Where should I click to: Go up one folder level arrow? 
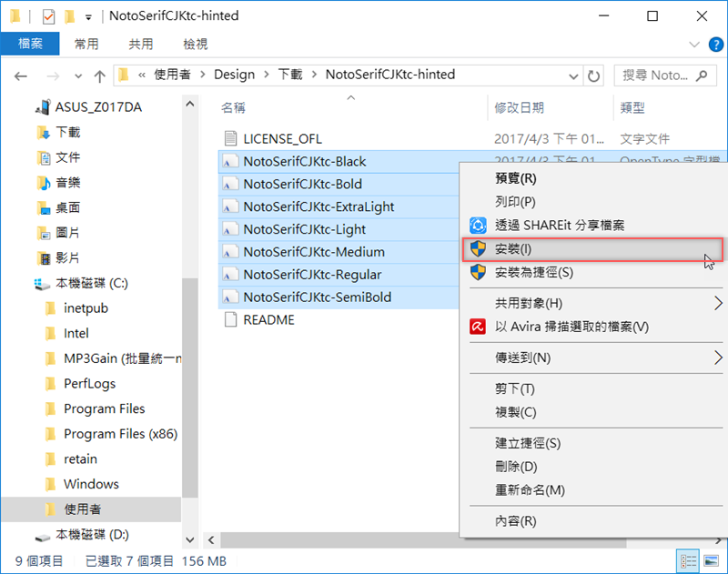99,76
